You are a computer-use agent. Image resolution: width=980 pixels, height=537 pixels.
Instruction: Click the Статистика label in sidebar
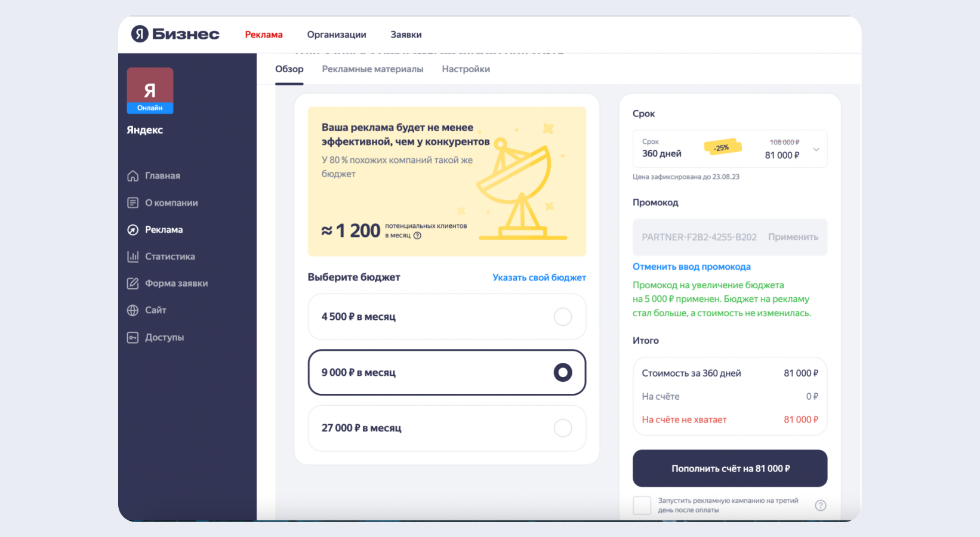(170, 257)
